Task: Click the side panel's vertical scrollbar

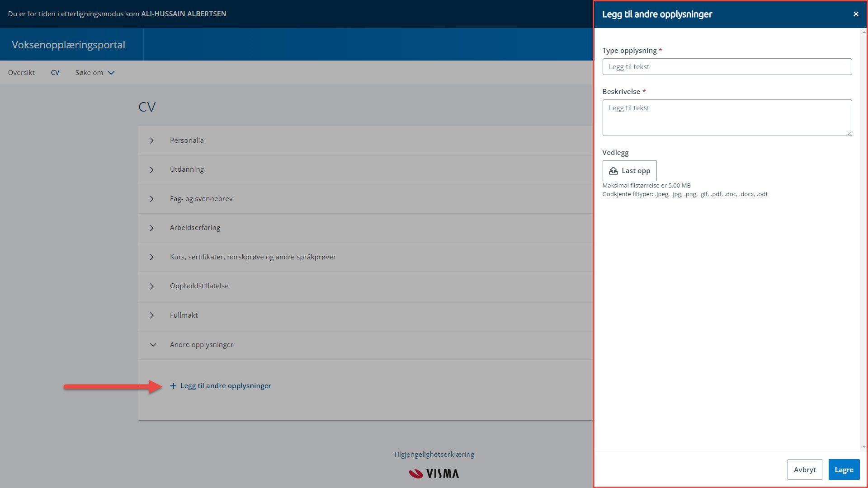Action: coord(863,239)
